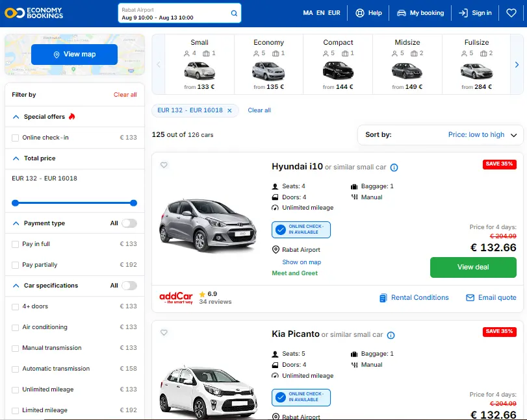Click the Meet and Greet label

[x=294, y=273]
